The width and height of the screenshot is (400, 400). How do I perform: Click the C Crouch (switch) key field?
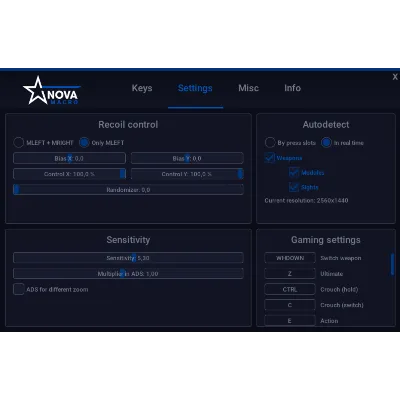point(290,305)
